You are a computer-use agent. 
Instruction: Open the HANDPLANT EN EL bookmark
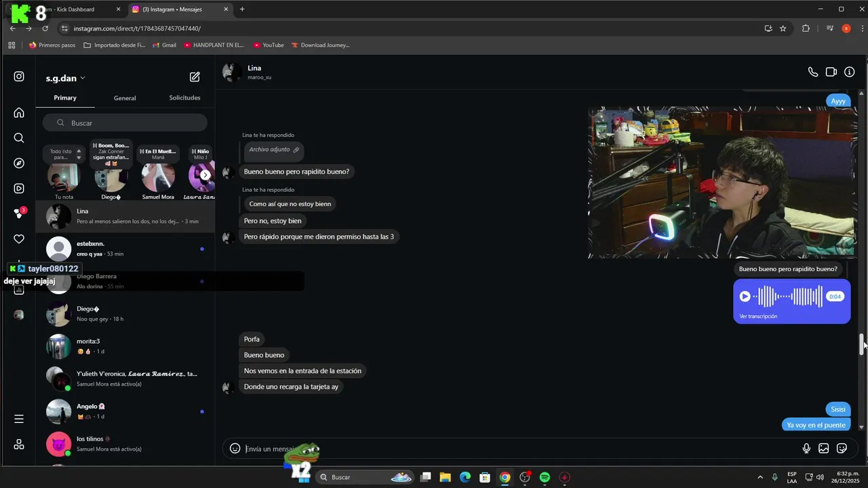(x=214, y=45)
